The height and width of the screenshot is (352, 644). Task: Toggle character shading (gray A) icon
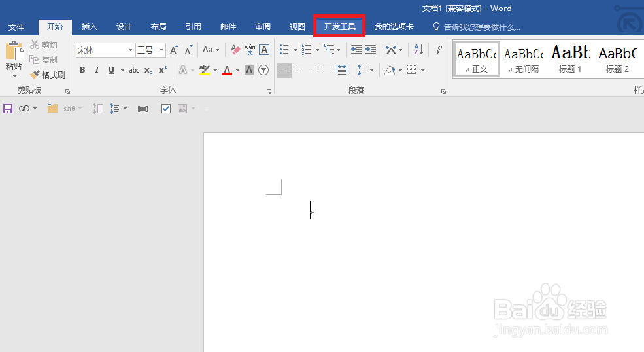point(249,70)
